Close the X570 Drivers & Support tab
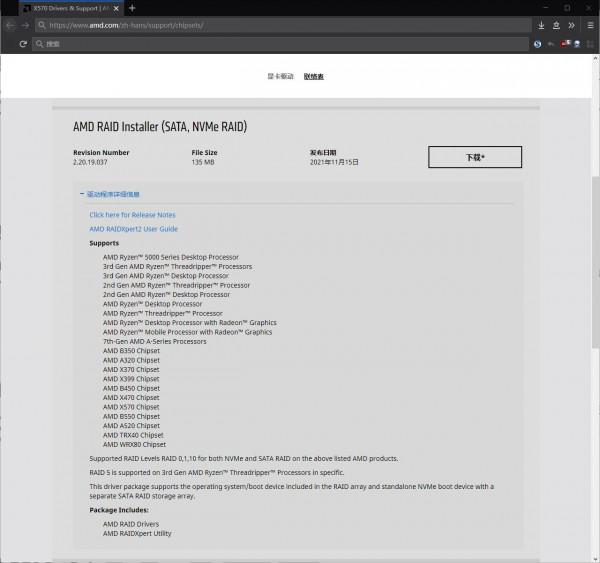Viewport: 600px width, 563px height. click(x=116, y=8)
